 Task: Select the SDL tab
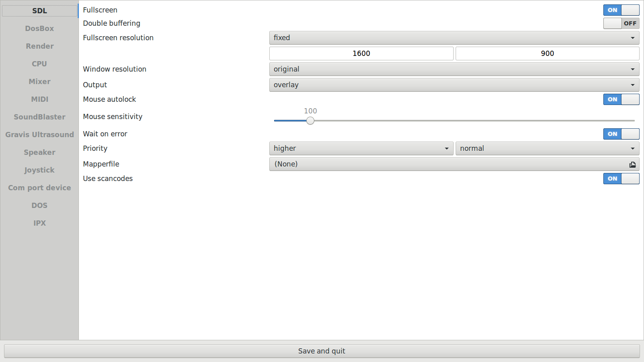click(39, 11)
